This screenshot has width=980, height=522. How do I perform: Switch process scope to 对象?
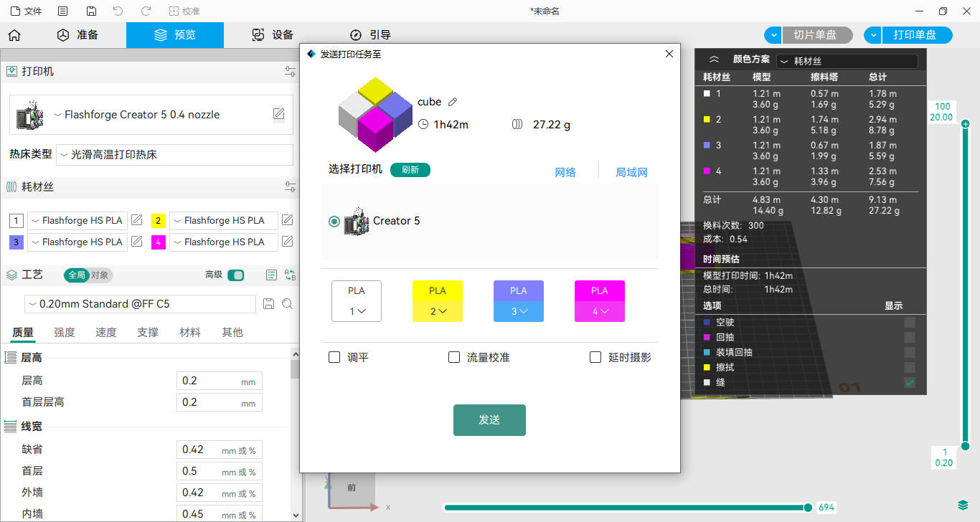(x=100, y=275)
